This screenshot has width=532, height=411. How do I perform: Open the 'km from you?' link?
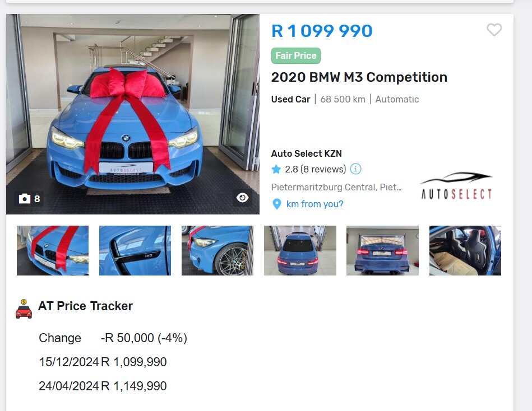(x=315, y=204)
